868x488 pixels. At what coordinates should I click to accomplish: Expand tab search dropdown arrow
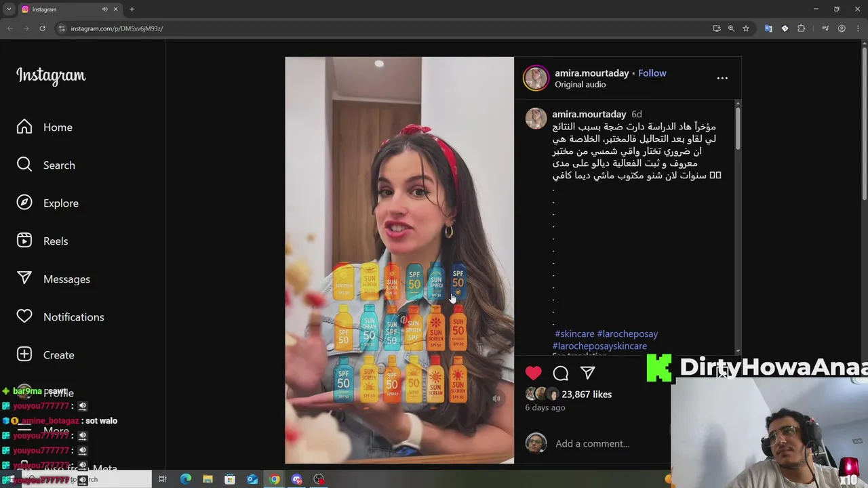pos(9,9)
